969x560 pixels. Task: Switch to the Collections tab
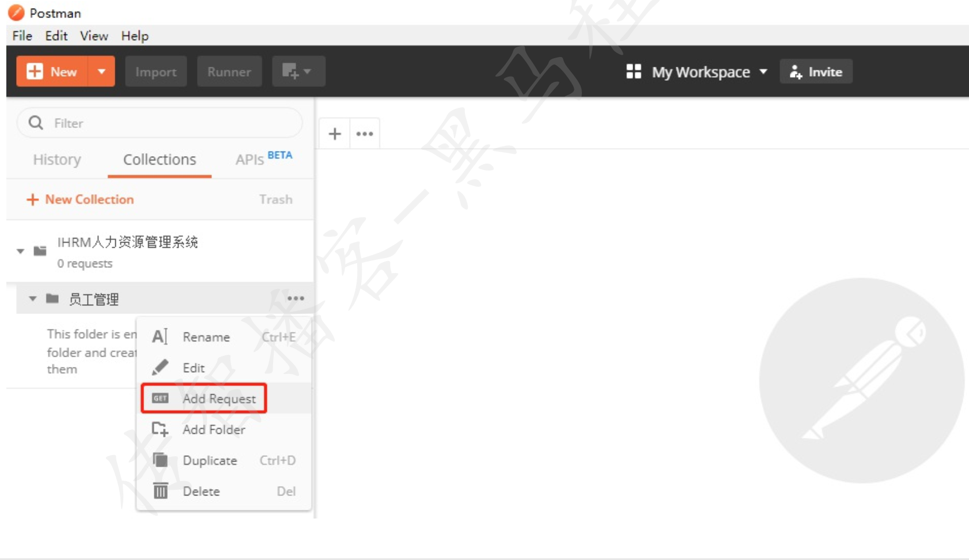tap(160, 160)
